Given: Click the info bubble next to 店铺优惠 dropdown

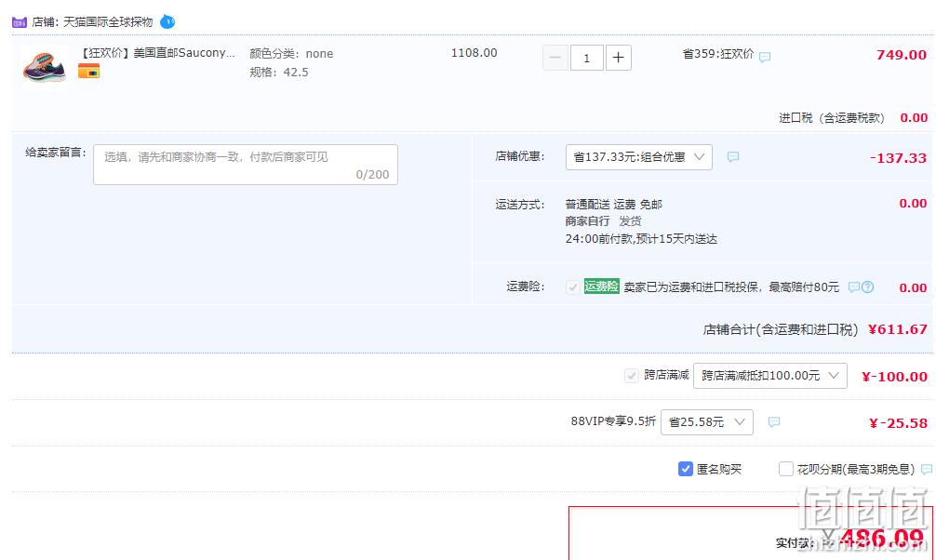Looking at the screenshot, I should [x=733, y=157].
